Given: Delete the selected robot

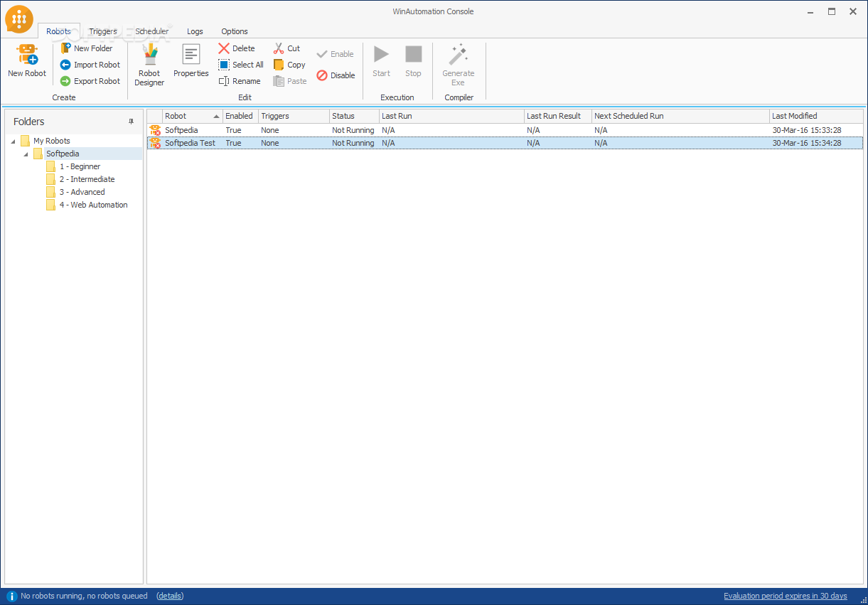Looking at the screenshot, I should (237, 48).
